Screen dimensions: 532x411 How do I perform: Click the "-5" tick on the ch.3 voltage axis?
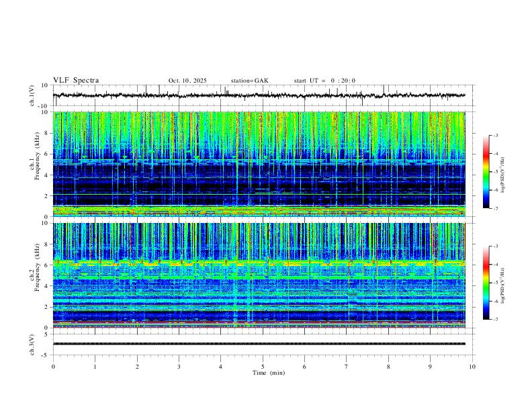[x=46, y=355]
